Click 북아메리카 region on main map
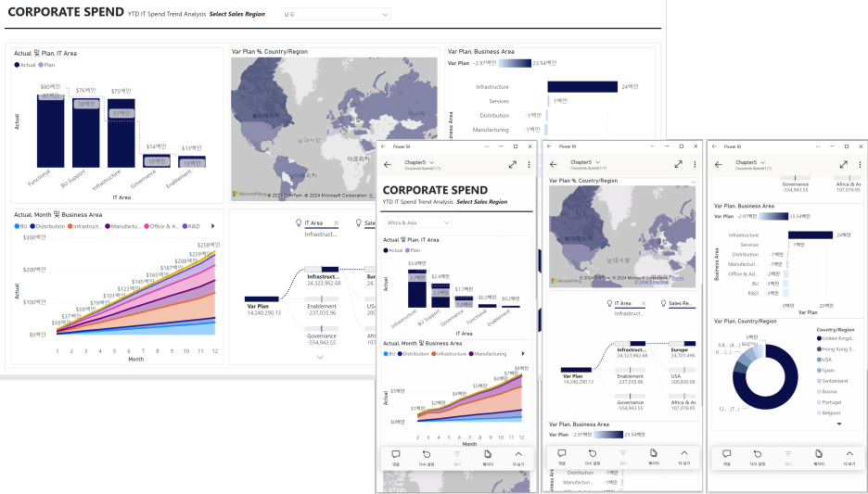 coord(266,116)
